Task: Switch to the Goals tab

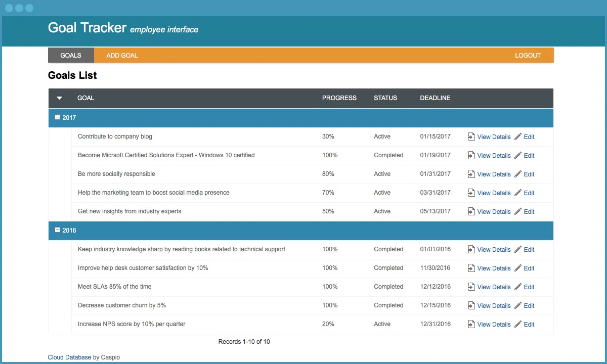Action: (71, 56)
